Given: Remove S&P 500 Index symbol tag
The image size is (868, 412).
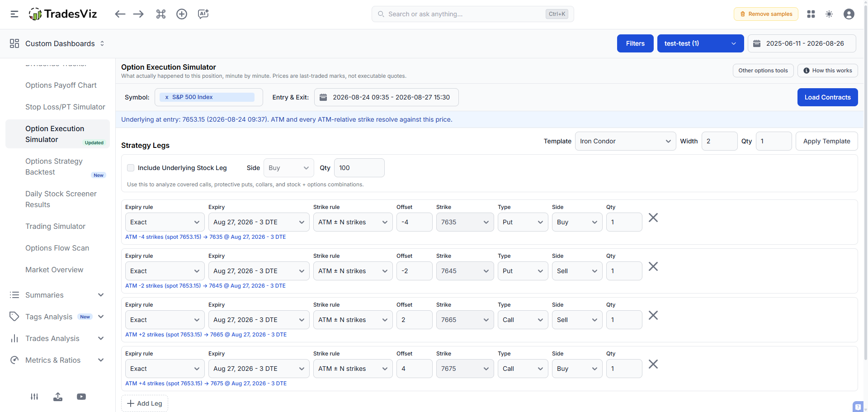Looking at the screenshot, I should [x=167, y=97].
